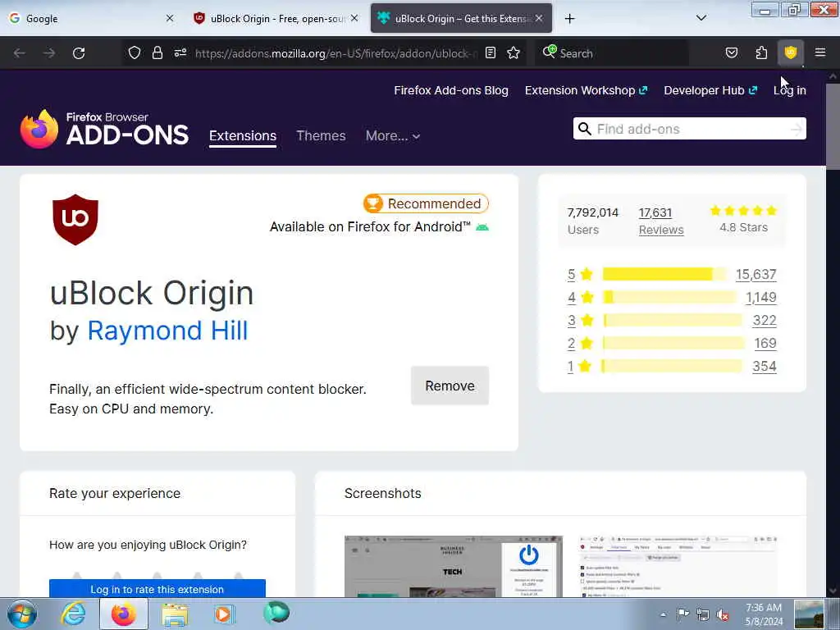Go back using the back arrow
This screenshot has width=840, height=630.
[20, 53]
